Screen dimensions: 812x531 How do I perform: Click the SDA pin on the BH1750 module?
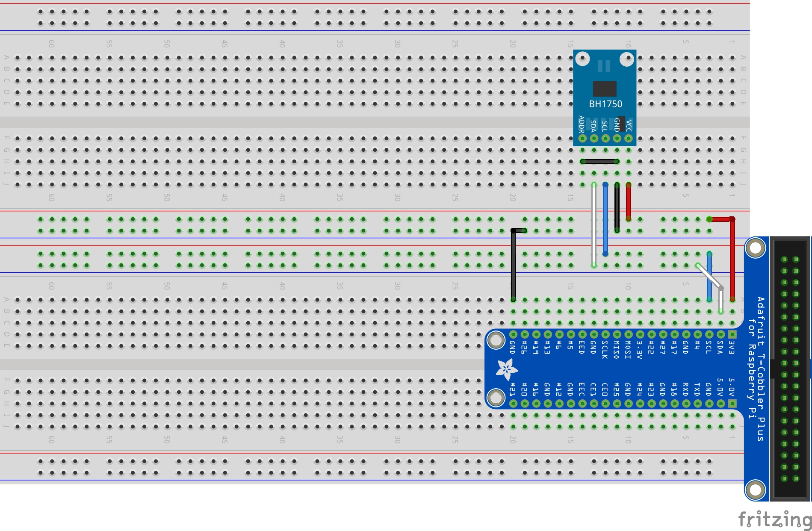coord(593,138)
